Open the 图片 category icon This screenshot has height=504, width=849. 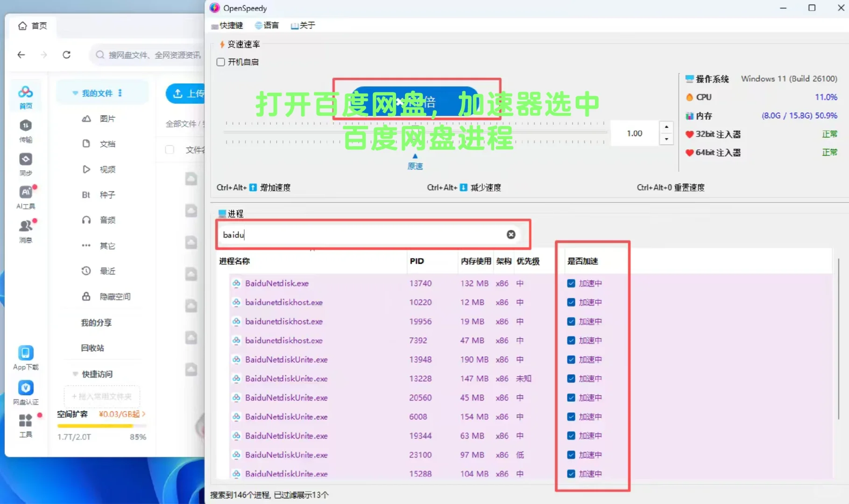86,119
